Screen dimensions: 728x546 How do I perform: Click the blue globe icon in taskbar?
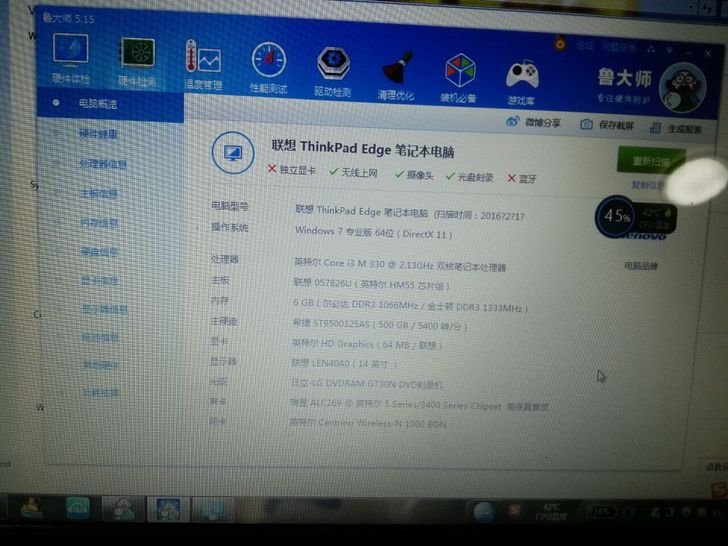click(484, 512)
